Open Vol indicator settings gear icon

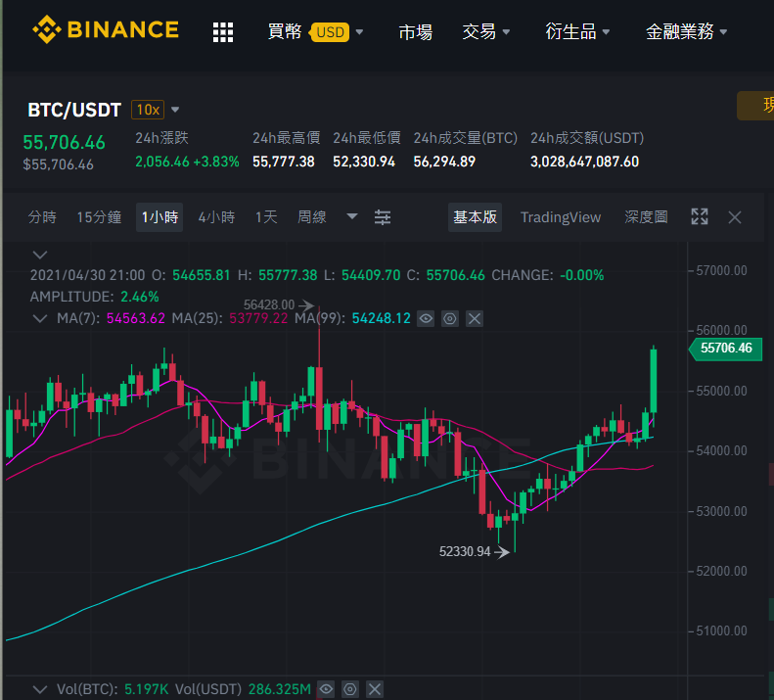350,688
